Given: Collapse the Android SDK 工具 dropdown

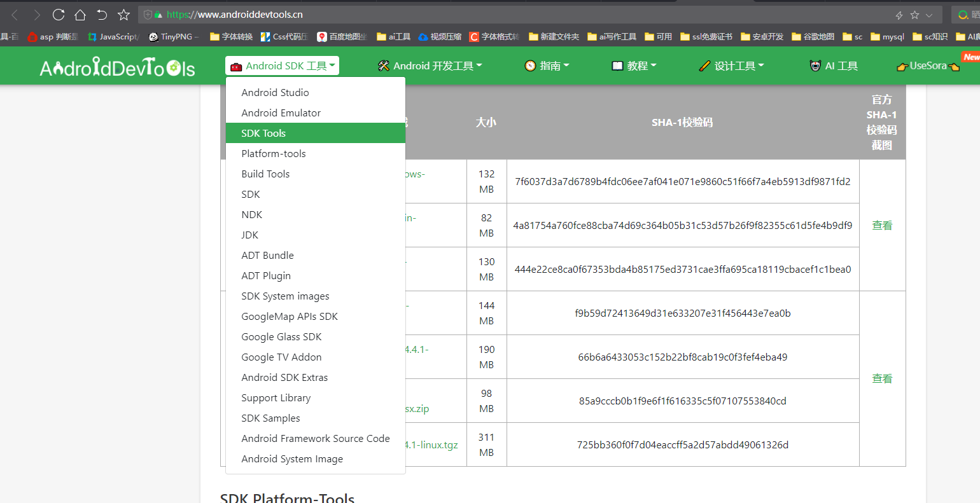Looking at the screenshot, I should click(x=282, y=65).
